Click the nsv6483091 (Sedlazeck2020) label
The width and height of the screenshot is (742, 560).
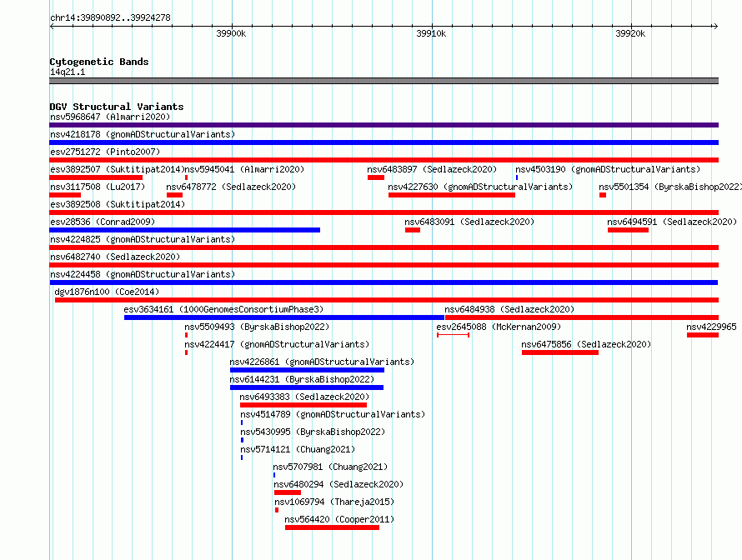pos(469,222)
